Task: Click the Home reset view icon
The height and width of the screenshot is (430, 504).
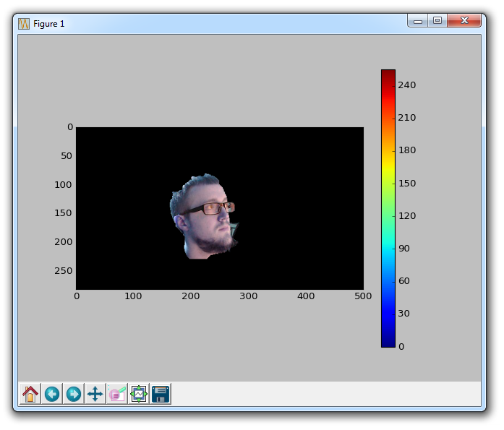Action: tap(30, 394)
